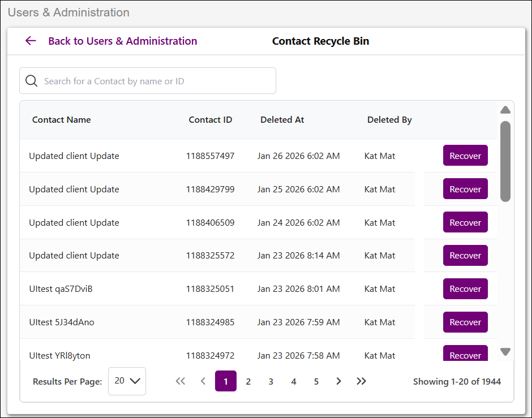Viewport: 532px width, 418px height.
Task: Recover contact 1188557497
Action: 465,156
